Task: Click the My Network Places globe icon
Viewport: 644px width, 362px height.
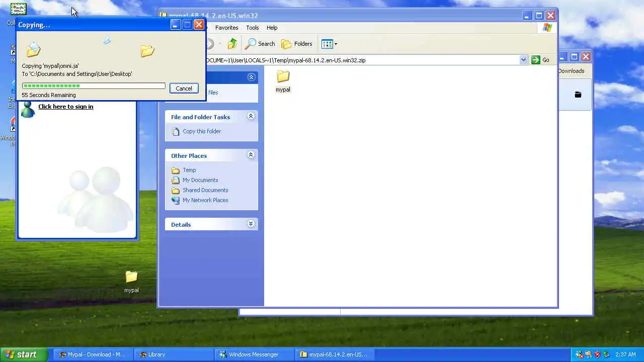Action: pos(176,200)
